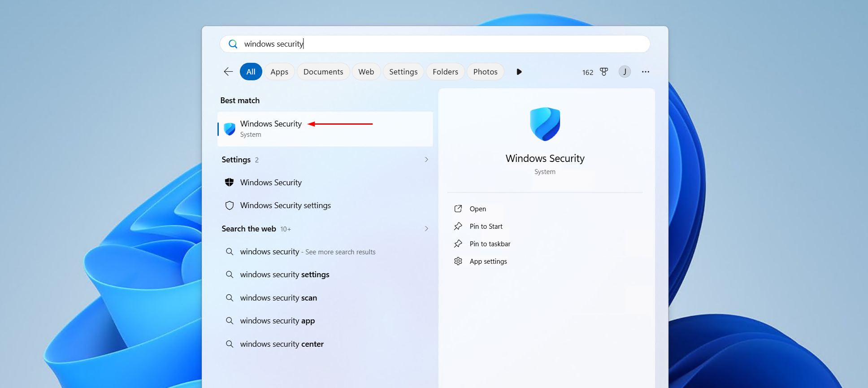Screen dimensions: 868x388
Task: Click the App settings gear icon
Action: tap(458, 261)
